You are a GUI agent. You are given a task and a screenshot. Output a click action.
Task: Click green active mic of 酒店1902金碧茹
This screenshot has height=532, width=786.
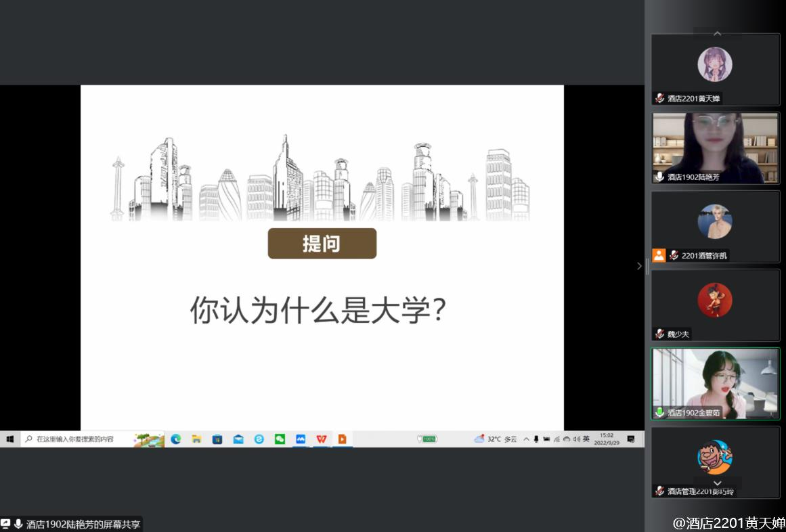coord(659,412)
